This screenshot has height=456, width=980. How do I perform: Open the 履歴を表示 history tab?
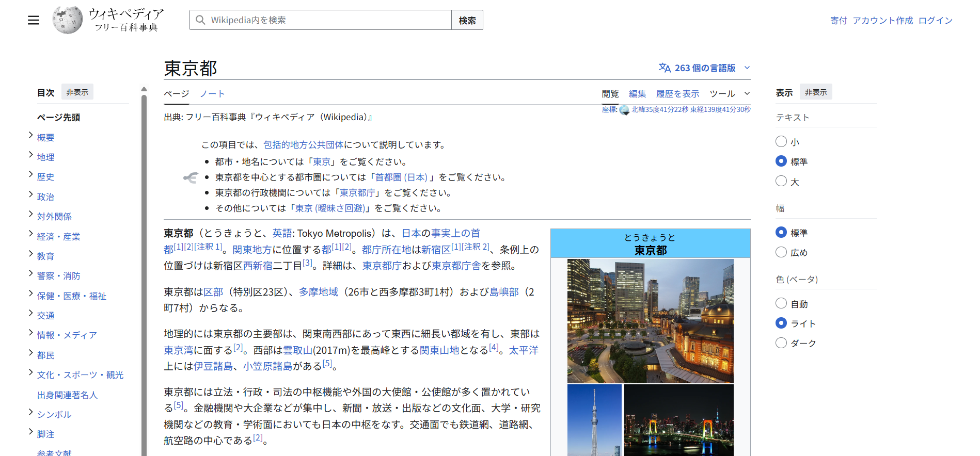click(x=677, y=94)
